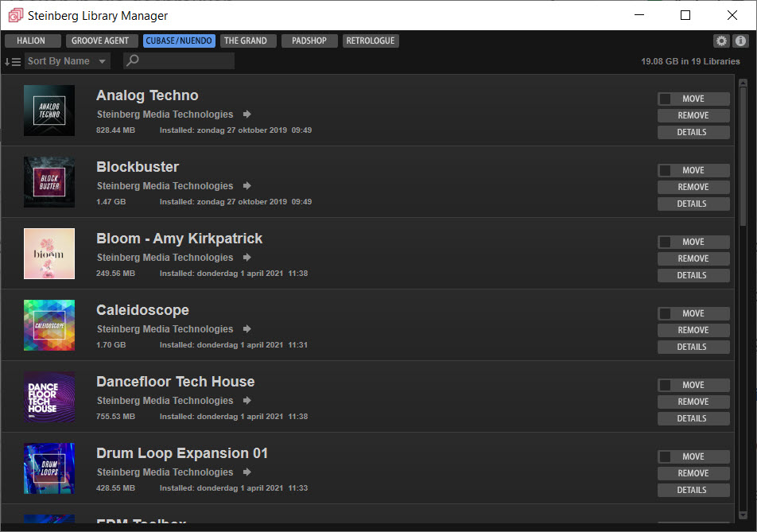
Task: Select the Bloom cover thumbnail
Action: coord(49,254)
